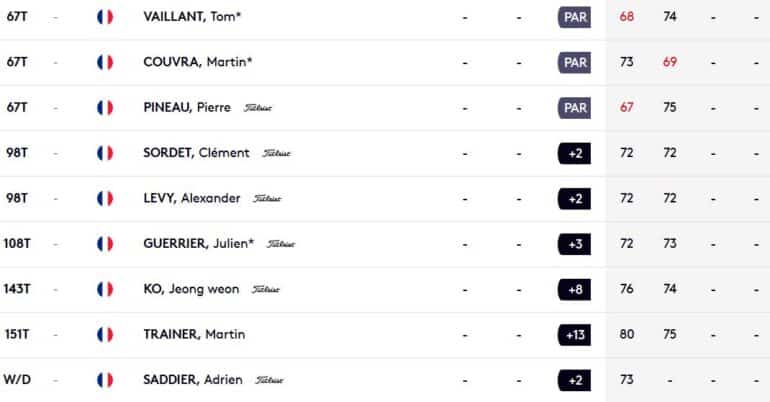Click the French flag beside VAILLANT, Tom
The height and width of the screenshot is (402, 770).
105,17
